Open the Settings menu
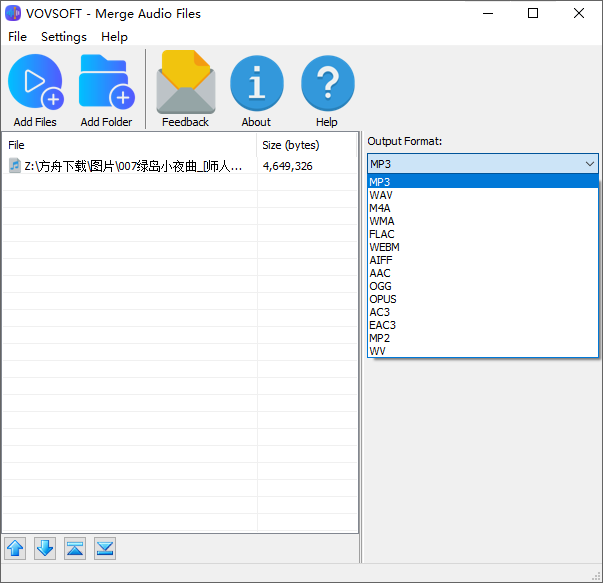603x583 pixels. [x=64, y=37]
